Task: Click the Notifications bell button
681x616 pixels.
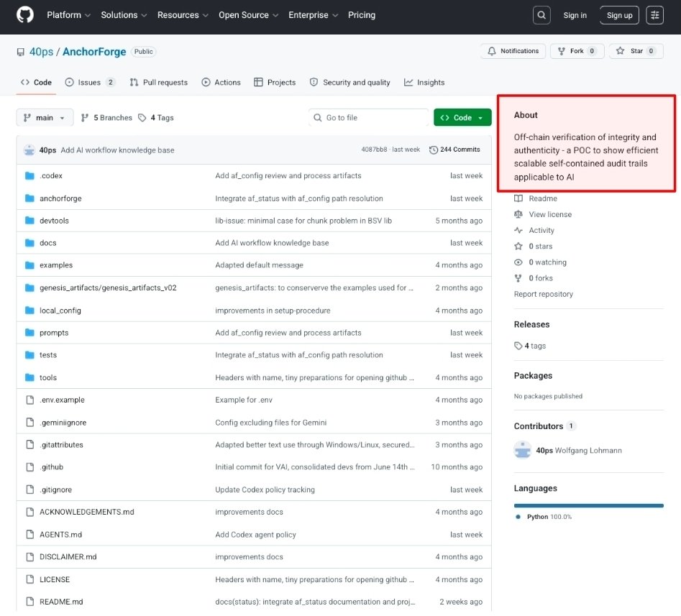Action: [513, 51]
